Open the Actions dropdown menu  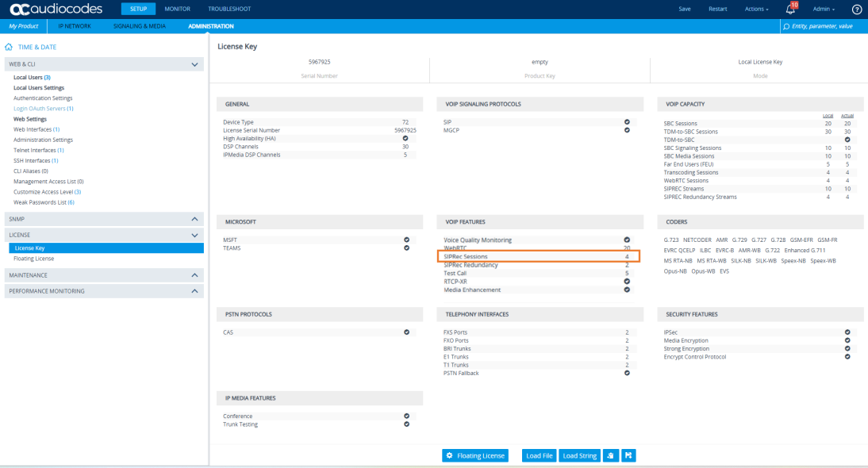[756, 10]
